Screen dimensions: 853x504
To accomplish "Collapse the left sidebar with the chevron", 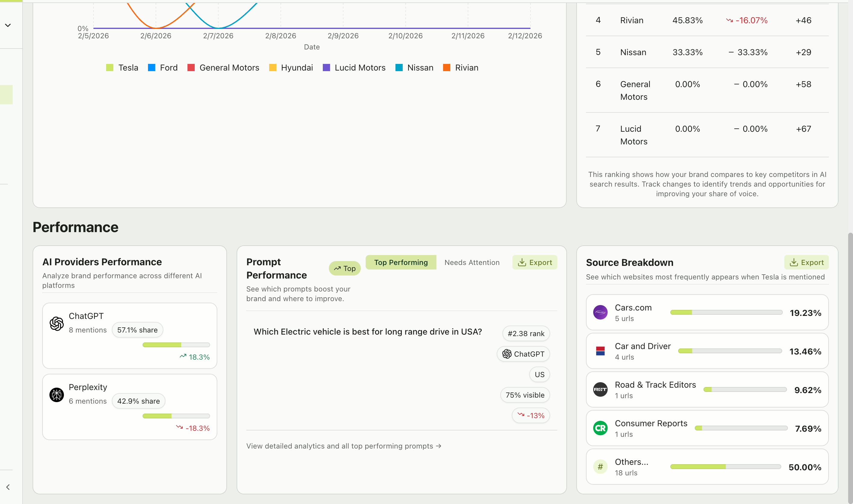I will [8, 487].
